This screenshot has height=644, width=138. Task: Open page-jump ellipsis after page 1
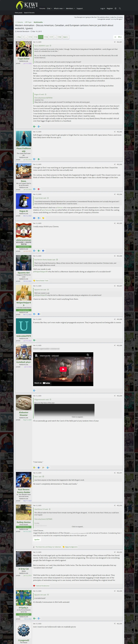tap(26, 37)
